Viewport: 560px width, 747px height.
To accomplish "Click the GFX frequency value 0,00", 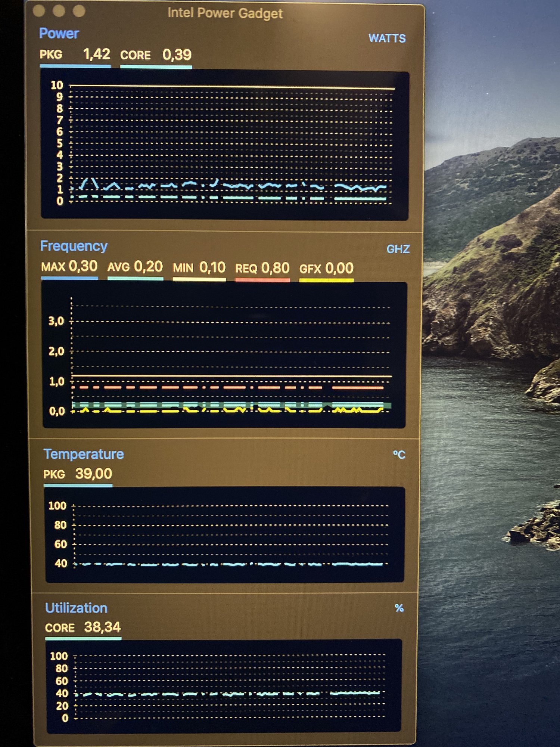I will pos(339,268).
